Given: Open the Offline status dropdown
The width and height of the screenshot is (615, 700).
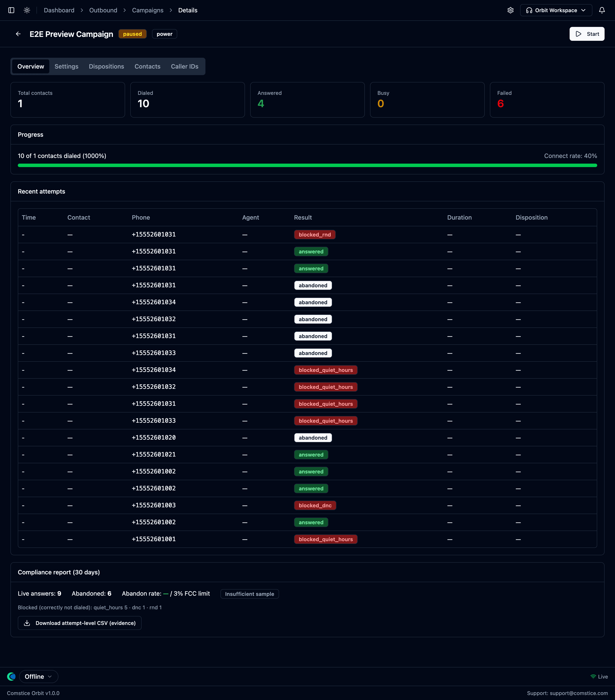Looking at the screenshot, I should point(38,676).
